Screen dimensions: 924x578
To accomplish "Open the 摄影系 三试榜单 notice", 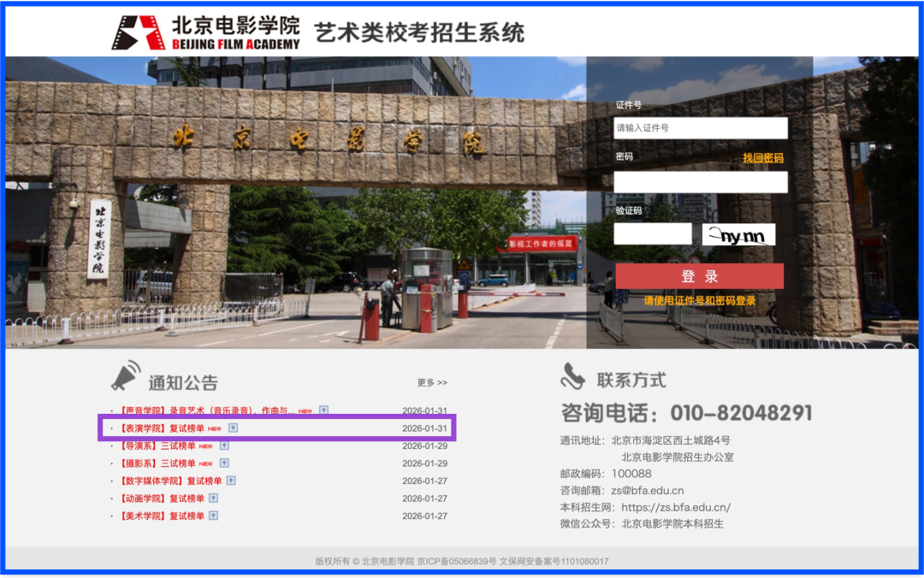I will pos(157,463).
